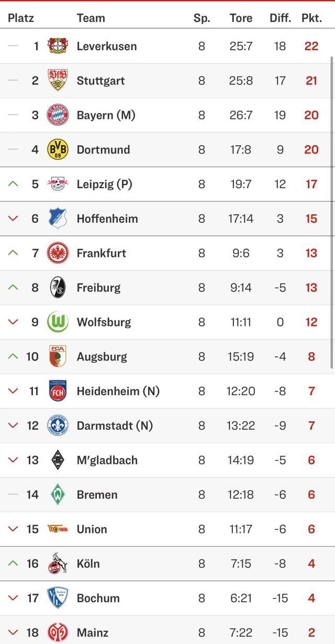This screenshot has width=335, height=644.
Task: Click the Werder Bremen diamond logo
Action: pyautogui.click(x=58, y=495)
